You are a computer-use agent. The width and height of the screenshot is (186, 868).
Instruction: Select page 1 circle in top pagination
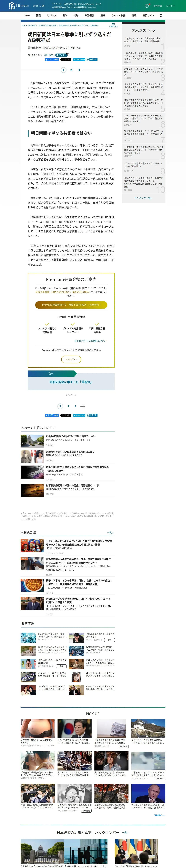pyautogui.click(x=63, y=70)
